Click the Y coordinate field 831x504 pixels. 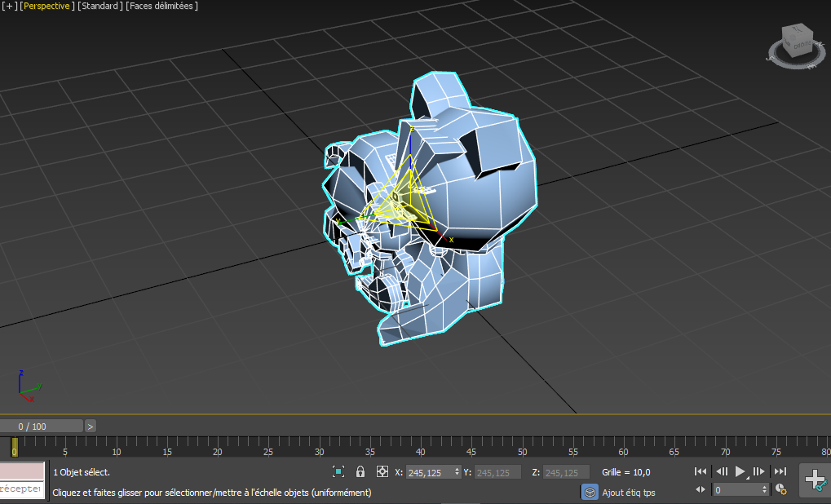[497, 472]
